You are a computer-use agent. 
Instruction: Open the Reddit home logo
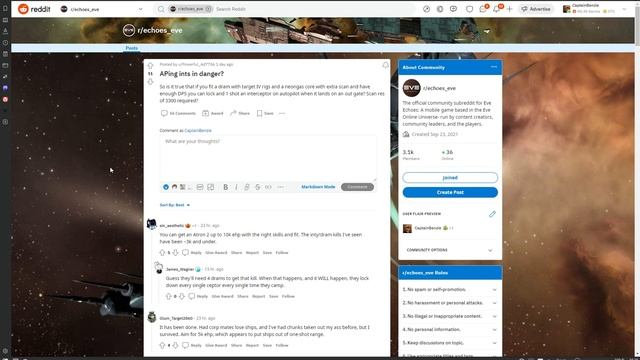click(x=34, y=9)
